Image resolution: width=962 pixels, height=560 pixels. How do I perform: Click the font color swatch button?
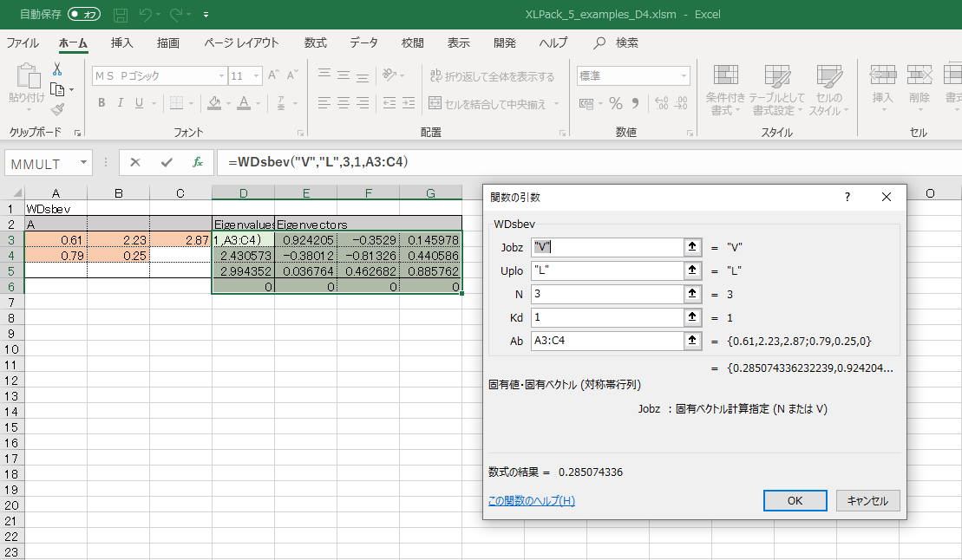click(243, 104)
